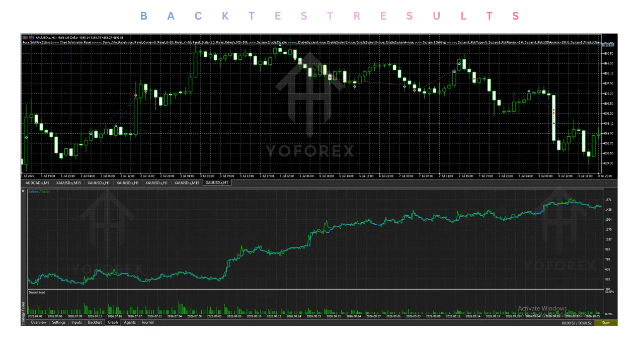This screenshot has width=644, height=362.
Task: Close the Strategy Tester panel with the X
Action: 23,191
